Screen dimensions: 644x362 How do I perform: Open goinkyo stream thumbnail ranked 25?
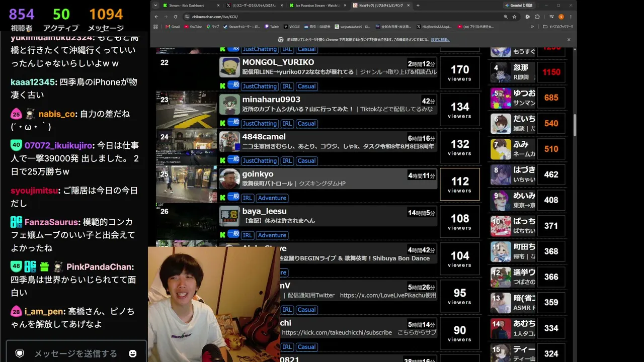[186, 185]
